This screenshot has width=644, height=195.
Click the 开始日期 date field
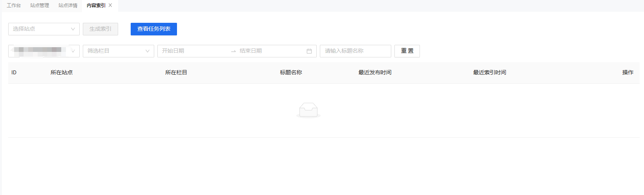(194, 51)
